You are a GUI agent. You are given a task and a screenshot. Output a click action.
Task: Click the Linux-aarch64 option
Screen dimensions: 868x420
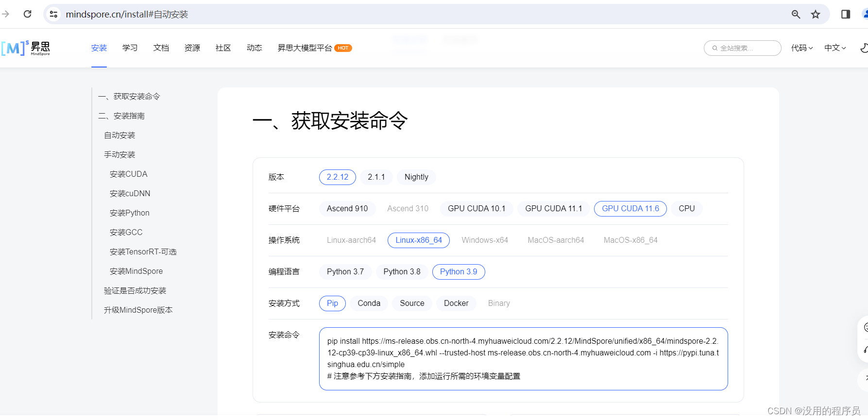coord(351,240)
